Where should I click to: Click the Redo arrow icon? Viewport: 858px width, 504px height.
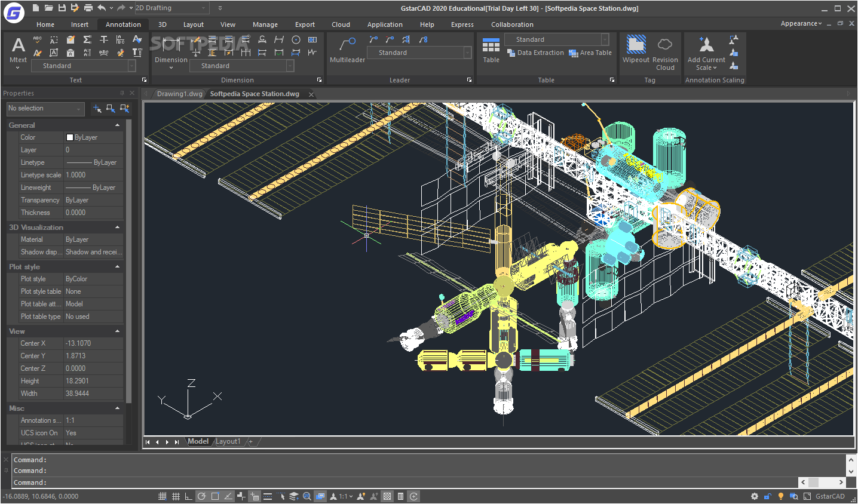pos(121,8)
